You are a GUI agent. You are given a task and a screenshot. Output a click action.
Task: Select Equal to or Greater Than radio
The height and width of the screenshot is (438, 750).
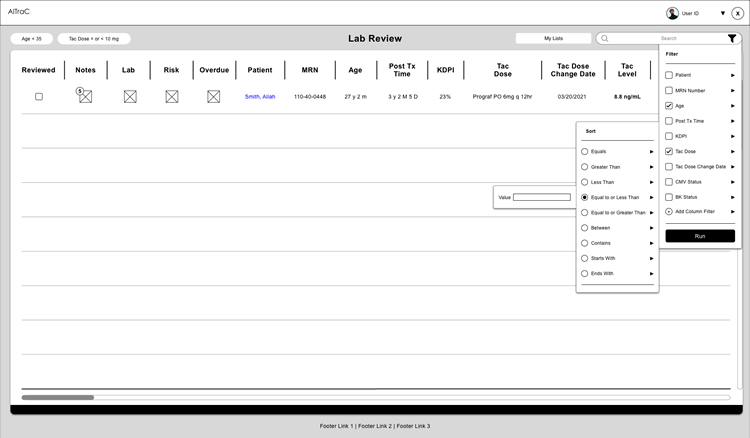coord(585,212)
